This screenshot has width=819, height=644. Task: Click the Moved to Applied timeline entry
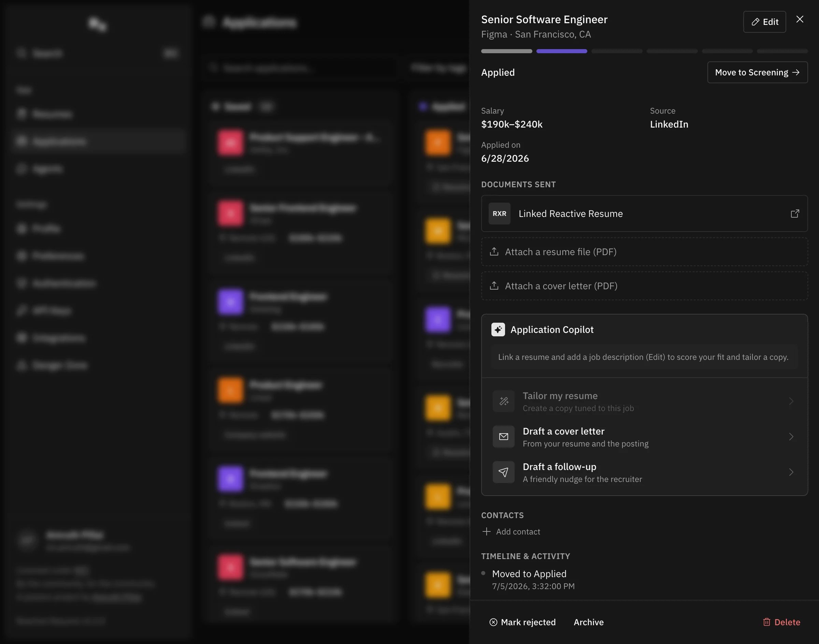(x=529, y=574)
